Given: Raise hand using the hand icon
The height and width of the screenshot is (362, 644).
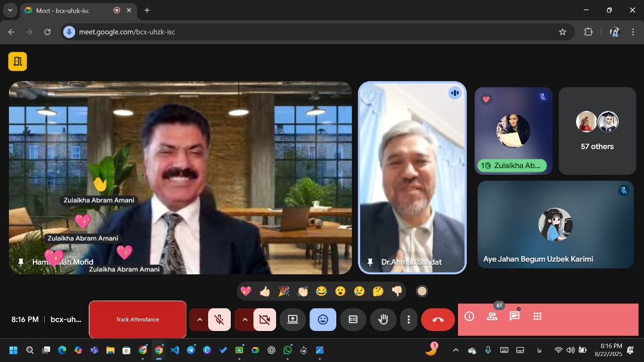Looking at the screenshot, I should click(383, 320).
